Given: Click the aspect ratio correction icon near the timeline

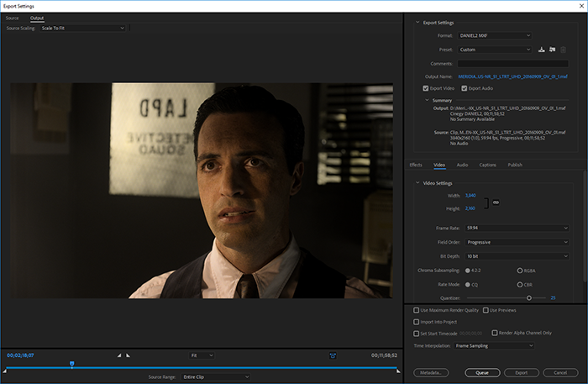Looking at the screenshot, I should pos(333,355).
